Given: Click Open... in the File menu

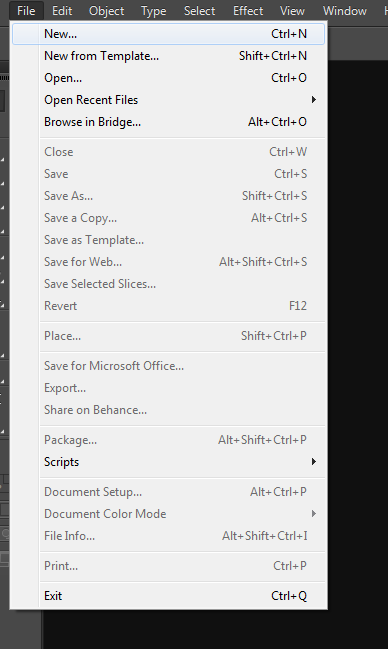Looking at the screenshot, I should click(168, 78).
